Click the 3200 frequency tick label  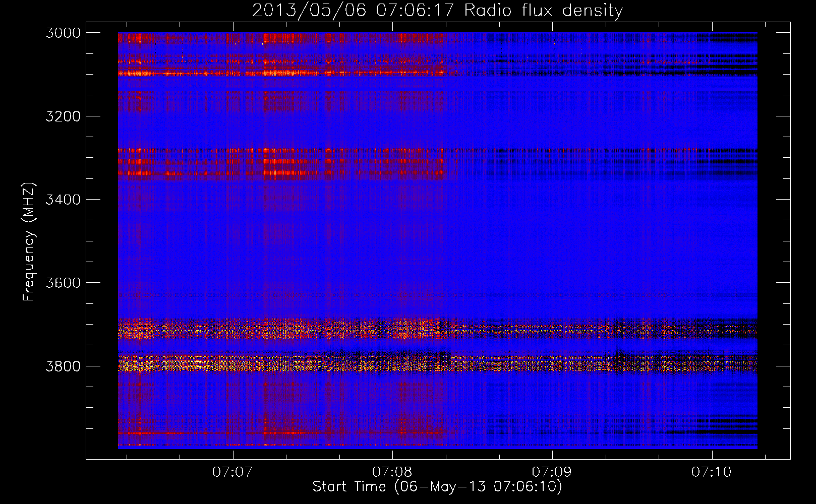click(x=63, y=116)
